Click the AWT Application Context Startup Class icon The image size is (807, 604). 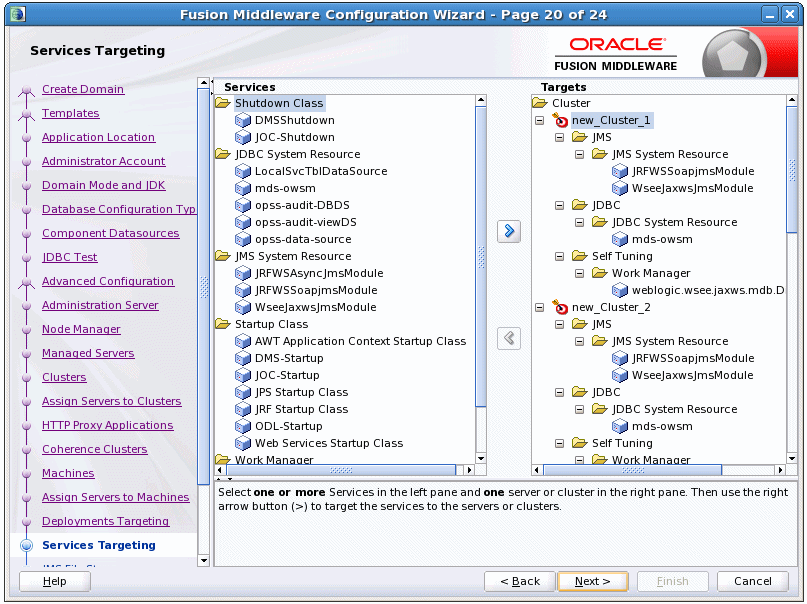(242, 341)
